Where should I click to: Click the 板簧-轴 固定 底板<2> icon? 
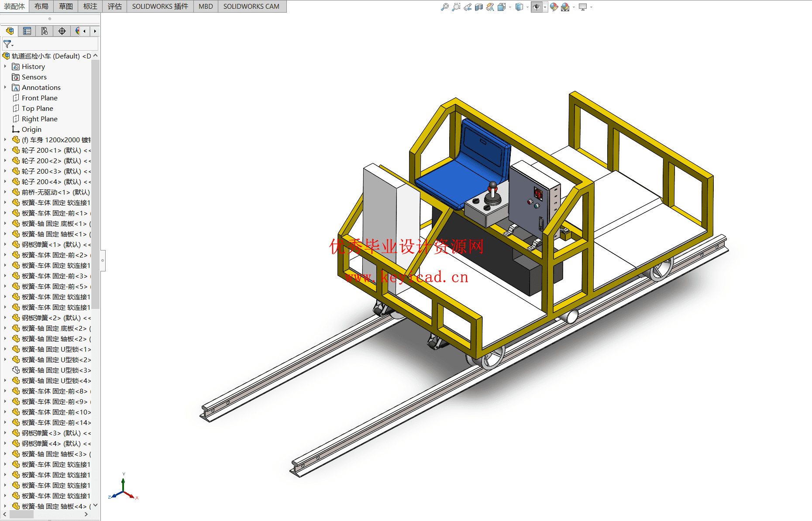(16, 328)
